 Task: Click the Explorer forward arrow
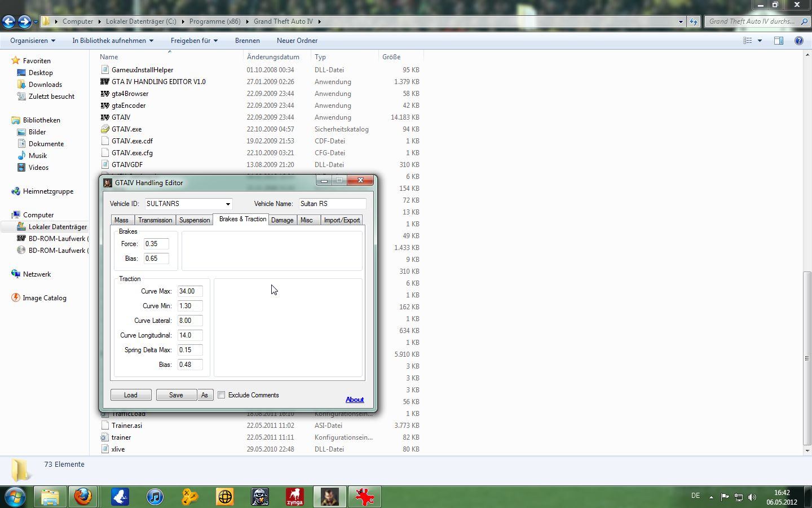click(24, 21)
